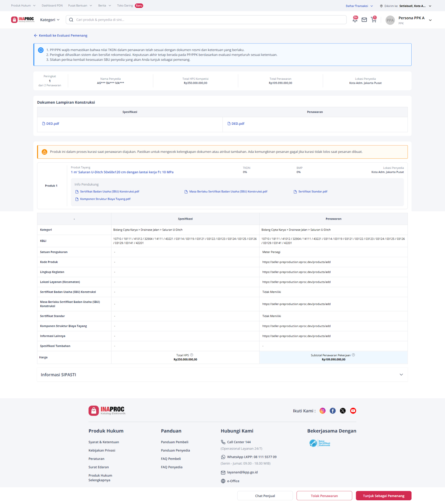This screenshot has height=504, width=445.
Task: Click the Subtotal Penawaran Pekerjaan help icon
Action: pyautogui.click(x=353, y=355)
